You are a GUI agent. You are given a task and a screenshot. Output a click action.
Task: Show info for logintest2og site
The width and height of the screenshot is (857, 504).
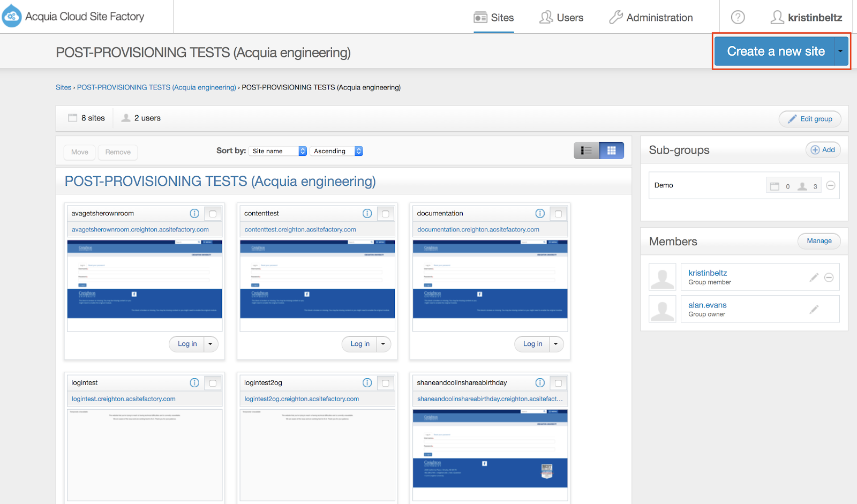tap(367, 382)
